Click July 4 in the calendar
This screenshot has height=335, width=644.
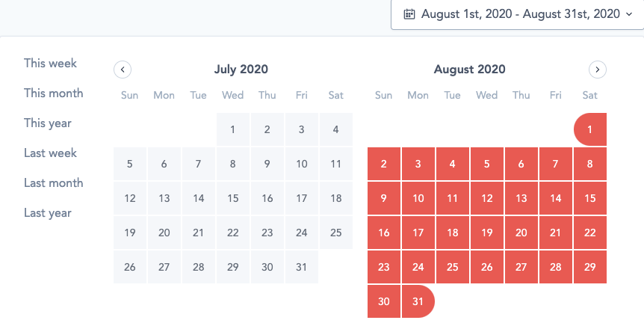pyautogui.click(x=336, y=129)
